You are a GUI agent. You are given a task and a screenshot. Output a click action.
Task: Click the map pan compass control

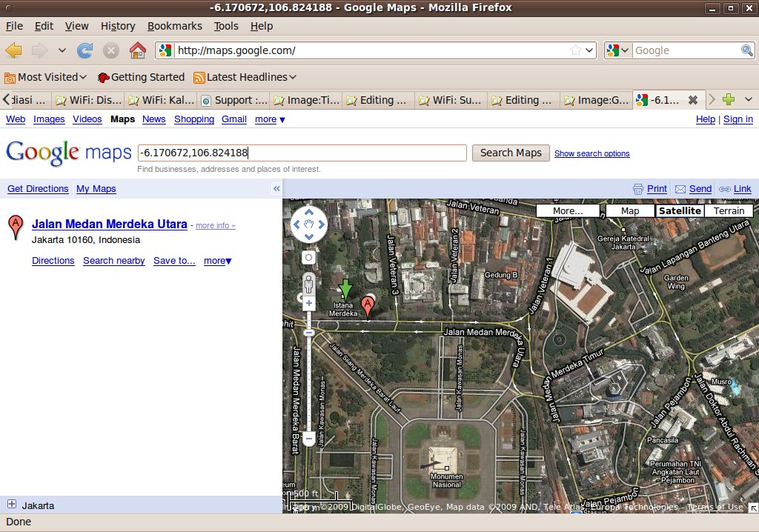click(x=309, y=225)
